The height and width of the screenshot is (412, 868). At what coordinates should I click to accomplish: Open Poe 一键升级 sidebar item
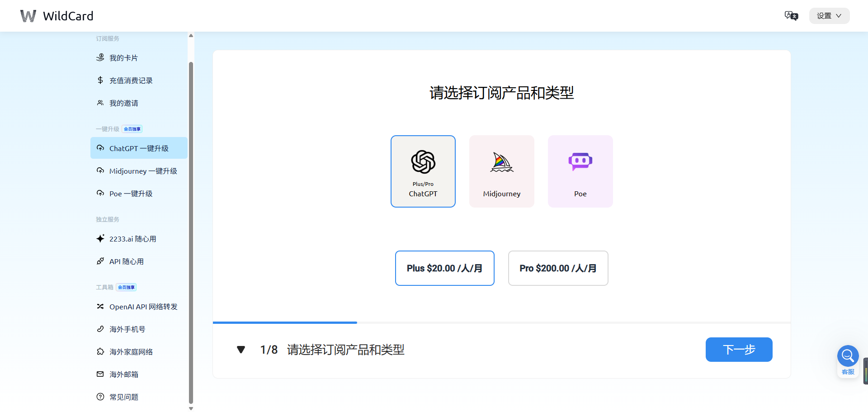coord(139,194)
